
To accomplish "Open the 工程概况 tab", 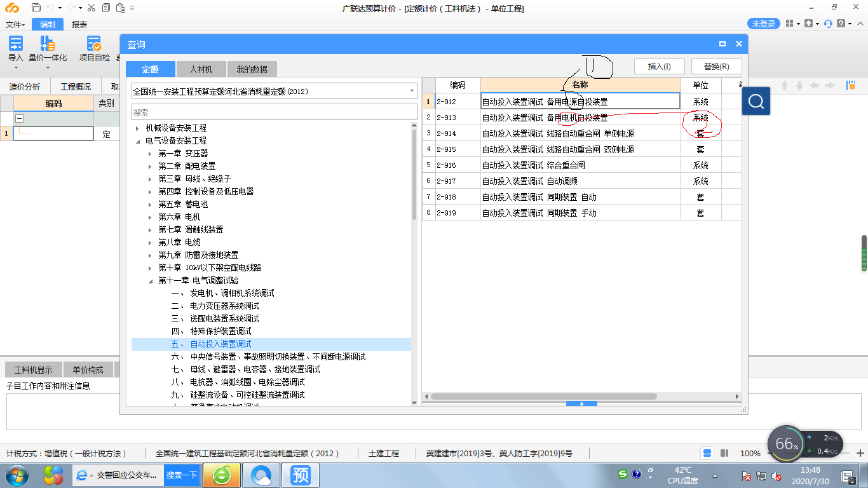I will coord(75,86).
